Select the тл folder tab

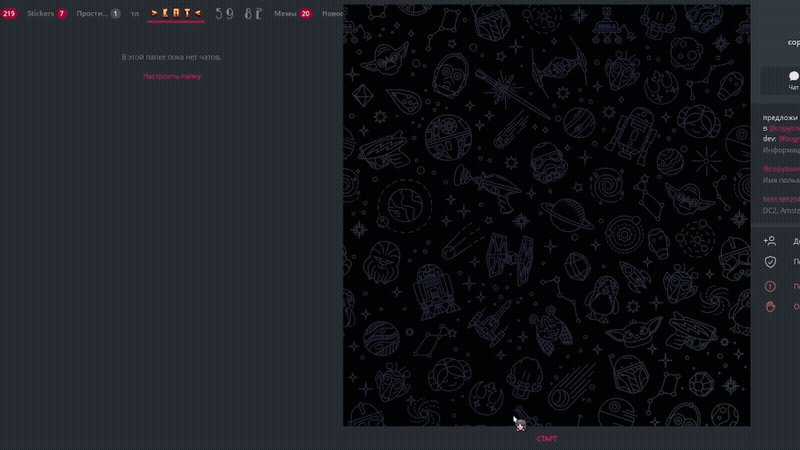(x=135, y=14)
